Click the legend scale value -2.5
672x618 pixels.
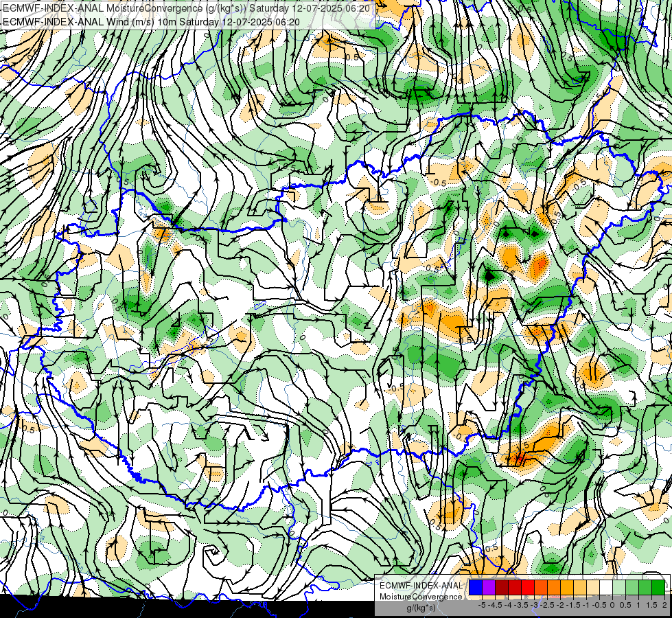(547, 605)
